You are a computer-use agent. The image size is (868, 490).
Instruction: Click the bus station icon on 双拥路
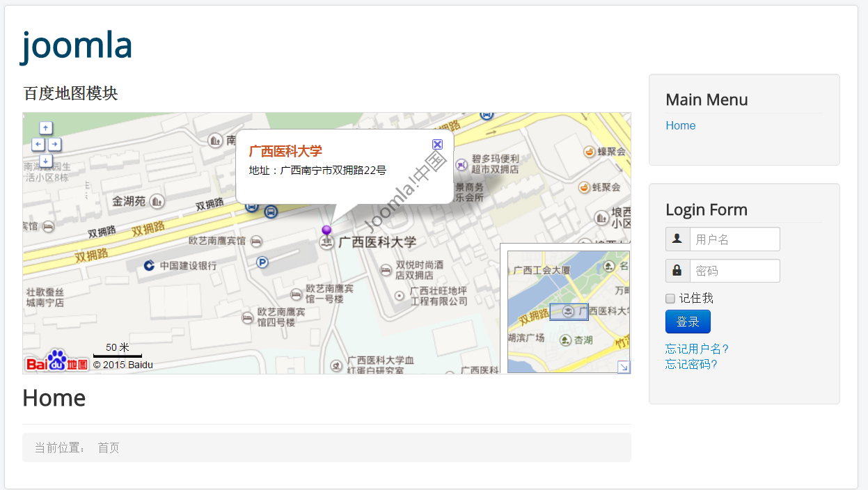[270, 212]
